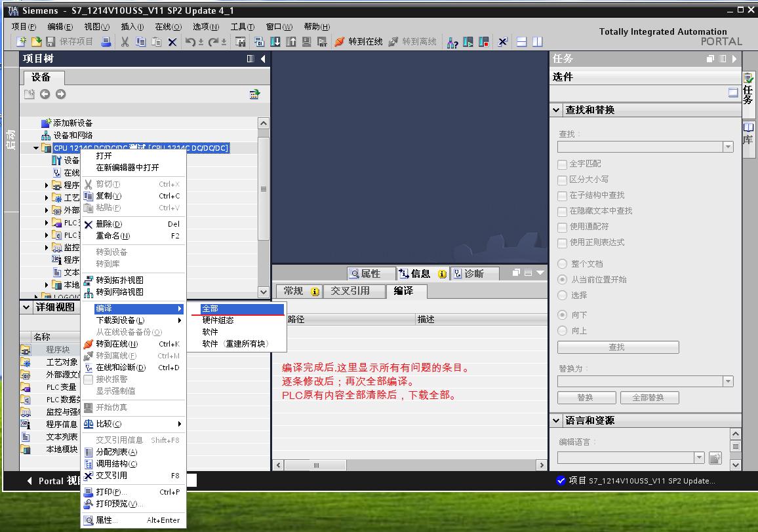Image resolution: width=758 pixels, height=532 pixels.
Task: Open the 查找 combo box dropdown arrow
Action: (728, 147)
